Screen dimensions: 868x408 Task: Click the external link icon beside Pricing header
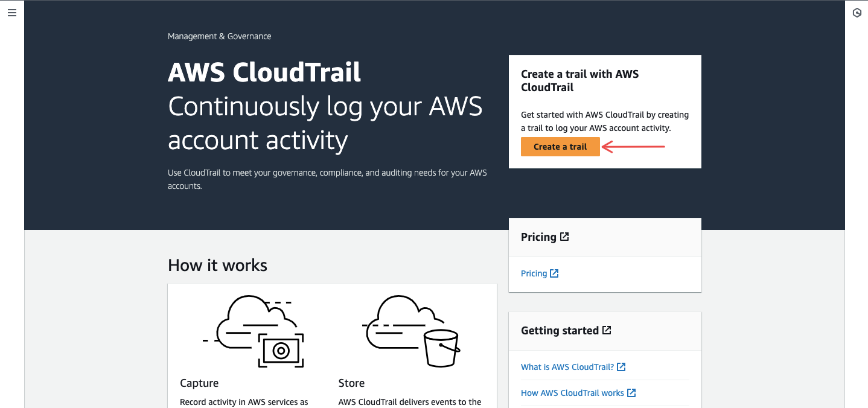[x=564, y=237]
